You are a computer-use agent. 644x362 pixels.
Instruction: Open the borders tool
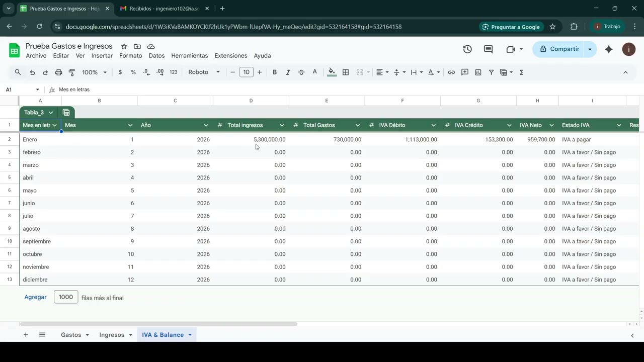point(346,72)
